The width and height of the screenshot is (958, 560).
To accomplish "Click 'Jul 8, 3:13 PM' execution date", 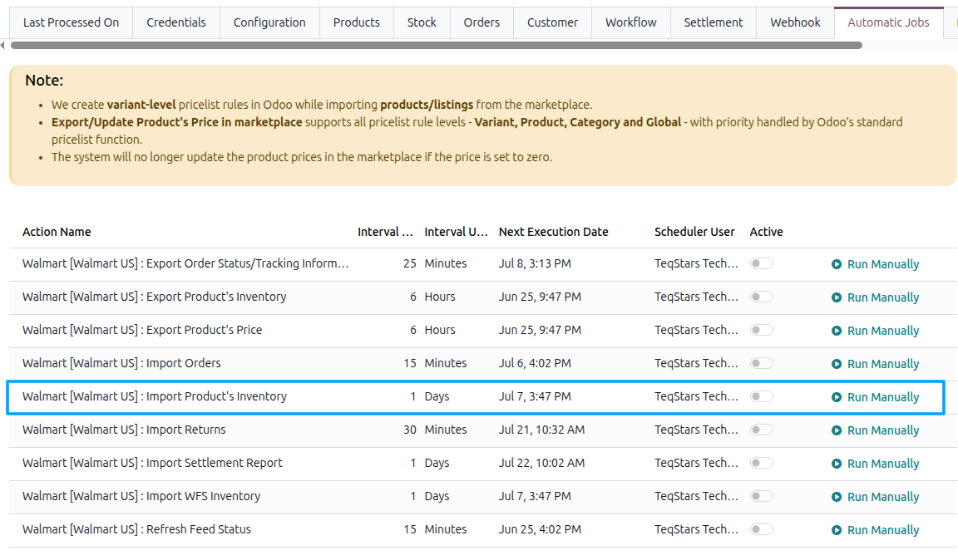I will coord(535,264).
